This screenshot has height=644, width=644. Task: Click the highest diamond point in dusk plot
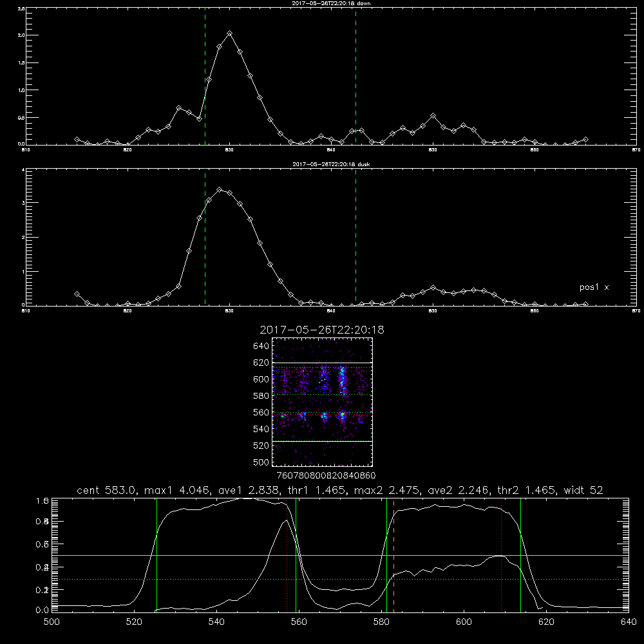pyautogui.click(x=220, y=190)
